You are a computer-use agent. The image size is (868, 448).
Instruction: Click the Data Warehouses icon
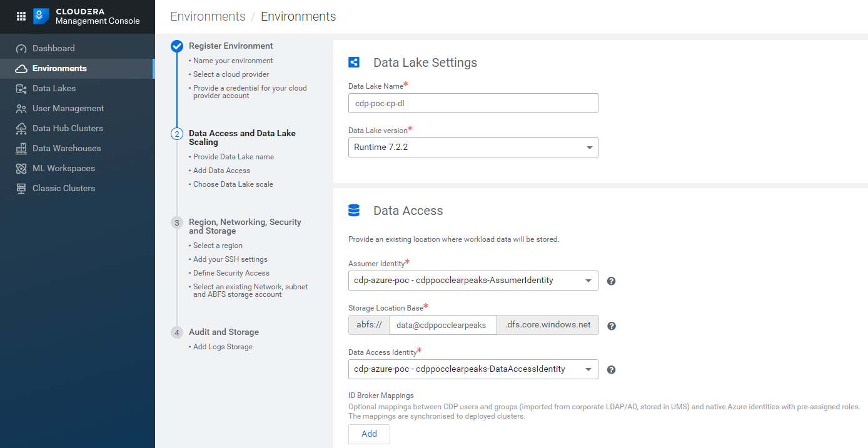point(21,149)
